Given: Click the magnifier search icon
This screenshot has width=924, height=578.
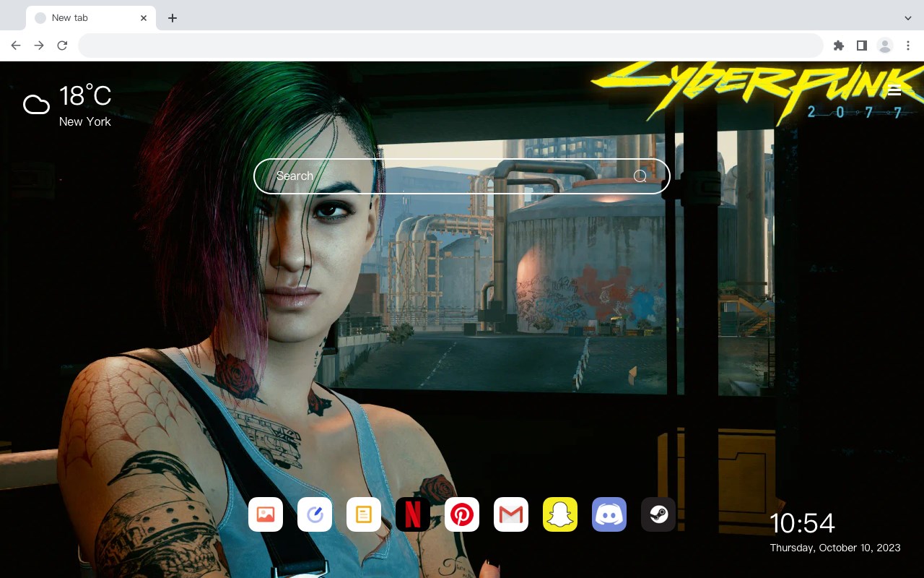Looking at the screenshot, I should (640, 176).
